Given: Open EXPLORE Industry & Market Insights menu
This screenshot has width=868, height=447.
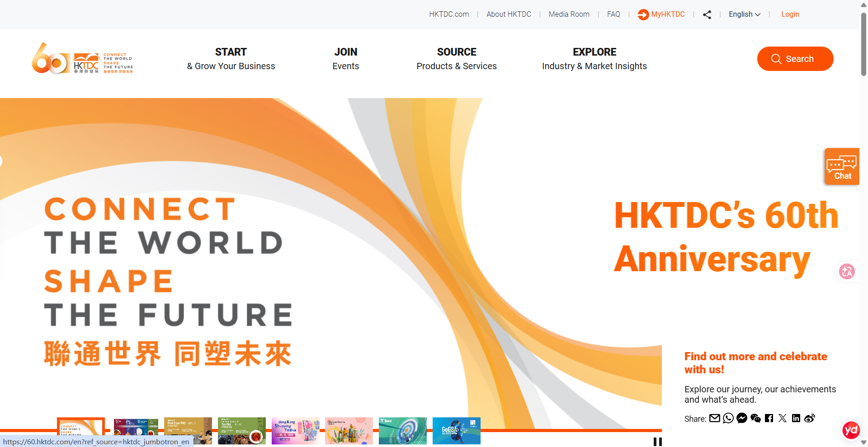Looking at the screenshot, I should click(x=594, y=59).
